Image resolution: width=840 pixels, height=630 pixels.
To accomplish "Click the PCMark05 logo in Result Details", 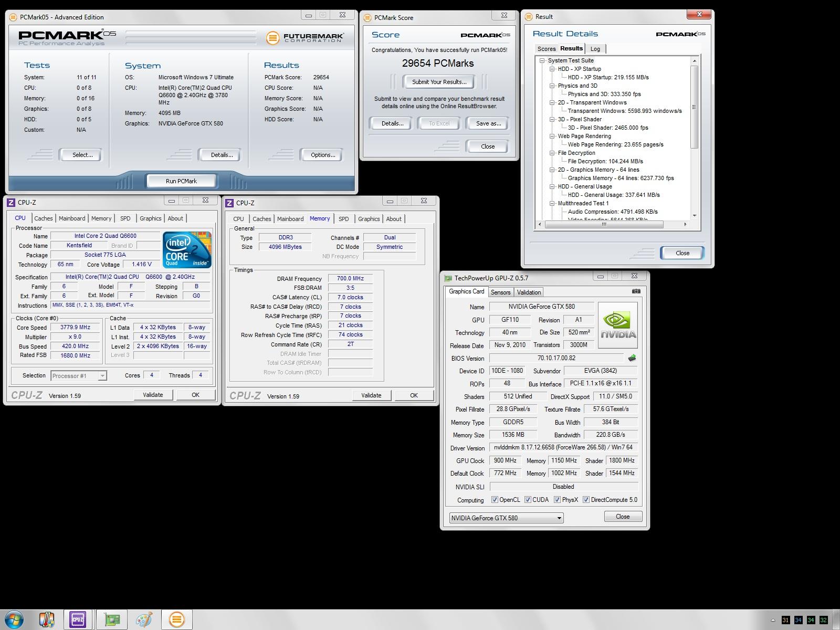I will click(x=680, y=34).
